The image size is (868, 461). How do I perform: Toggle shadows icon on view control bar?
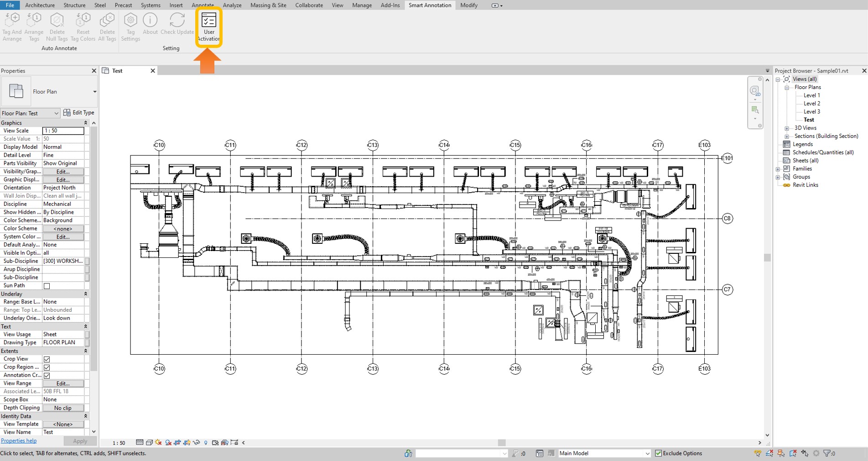click(x=168, y=442)
